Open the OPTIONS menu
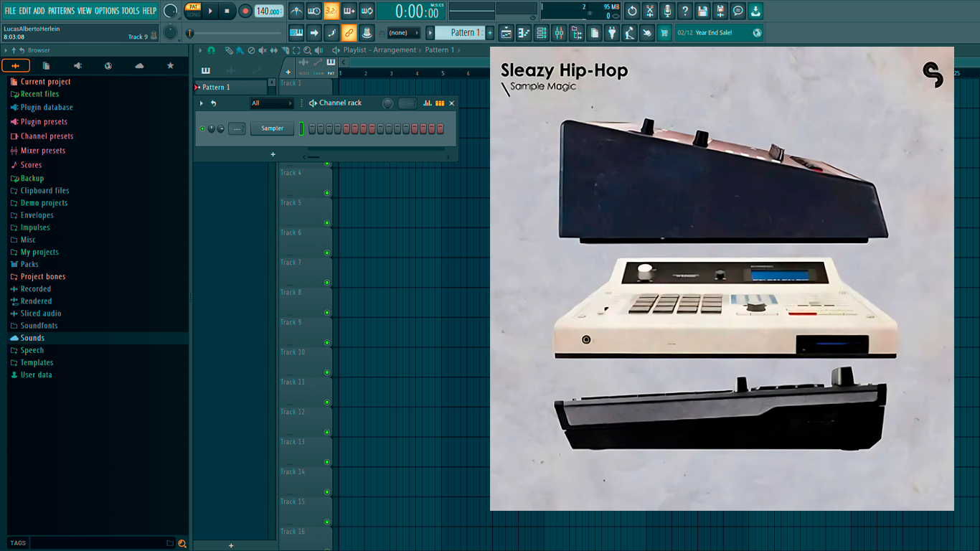Screen dimensions: 980x551 click(x=107, y=11)
